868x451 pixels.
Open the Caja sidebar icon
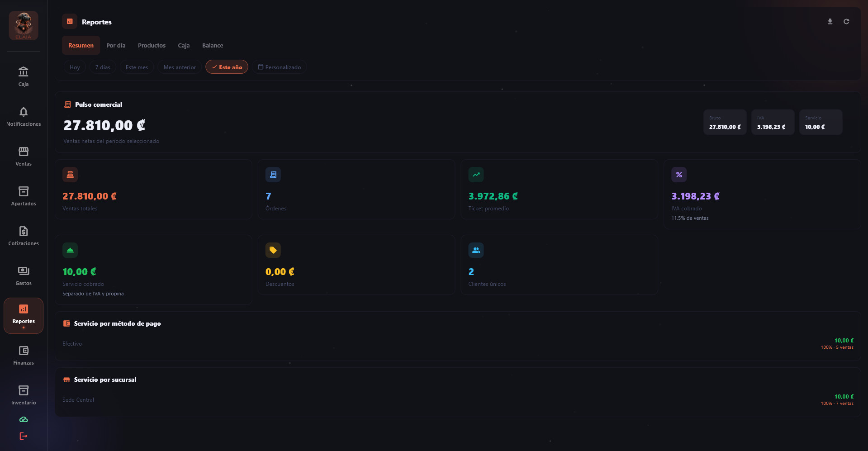pyautogui.click(x=24, y=71)
